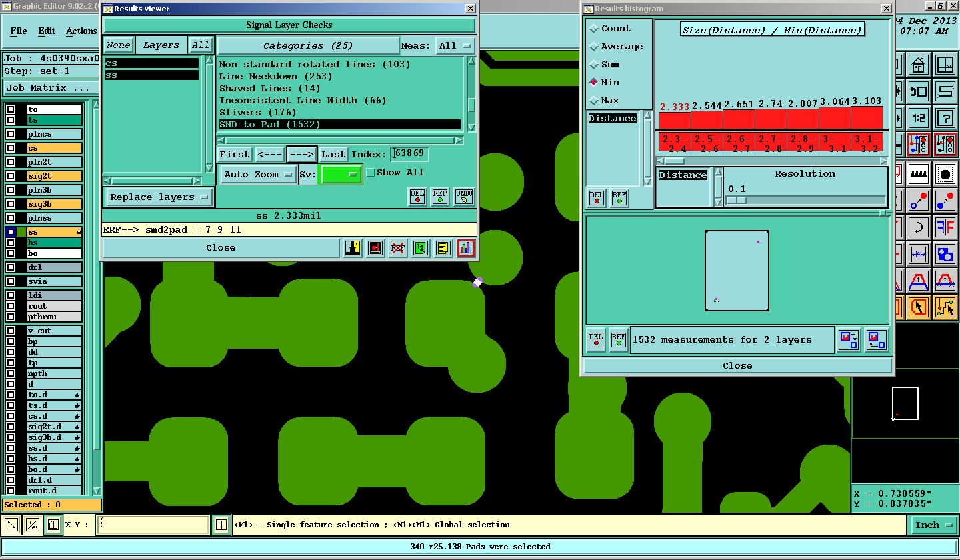Click the X Y coordinate input field
The height and width of the screenshot is (560, 960).
pyautogui.click(x=153, y=525)
